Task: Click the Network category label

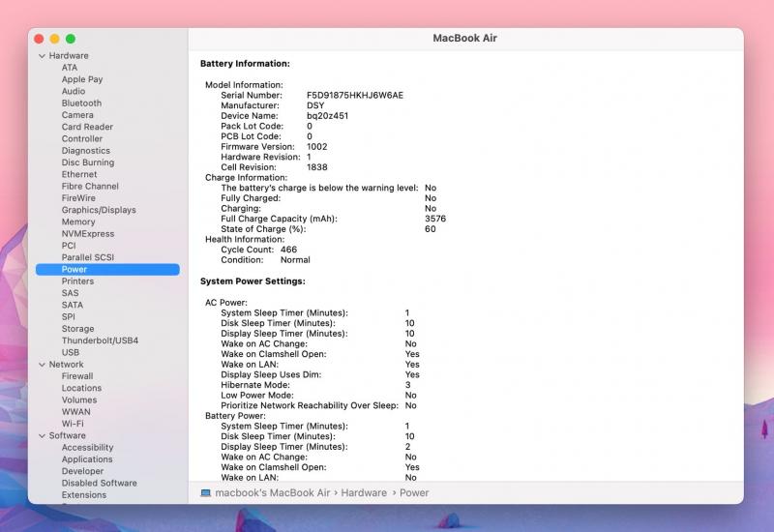Action: [66, 365]
